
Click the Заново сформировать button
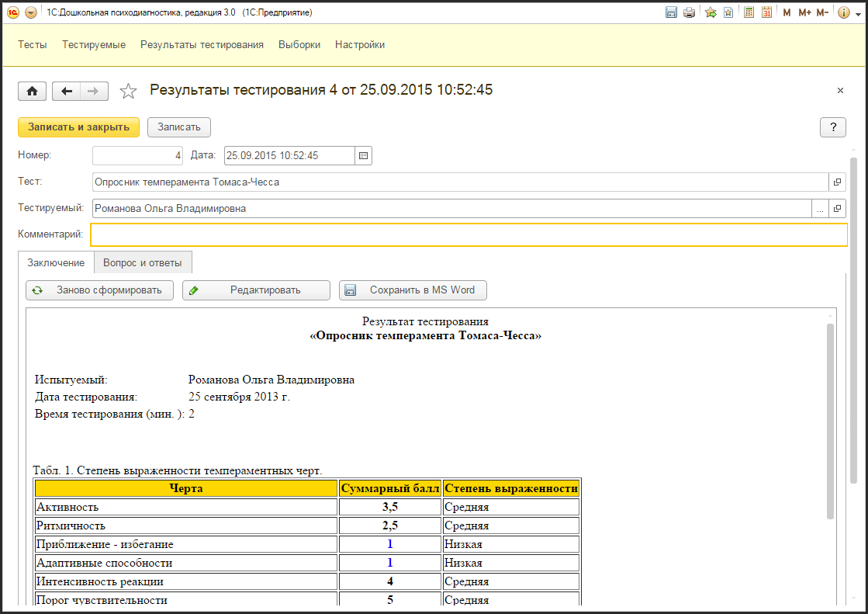(x=99, y=290)
